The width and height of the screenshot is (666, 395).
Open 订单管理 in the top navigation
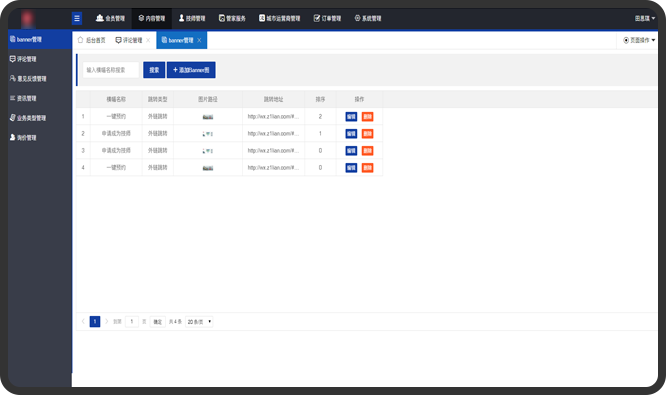pyautogui.click(x=327, y=18)
